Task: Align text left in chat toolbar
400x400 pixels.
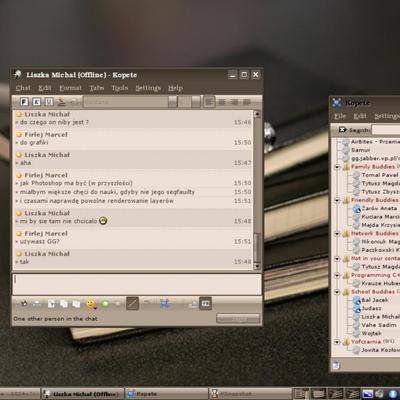Action: click(209, 102)
